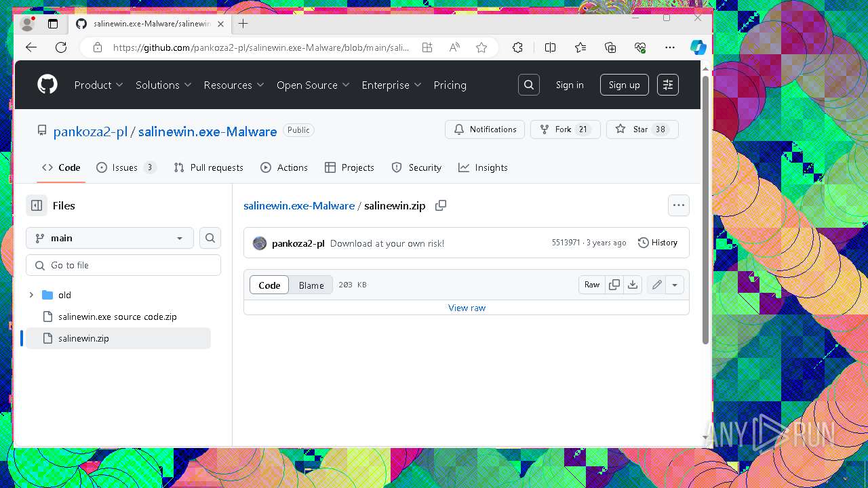Open Browser essentials heart icon

tap(640, 47)
